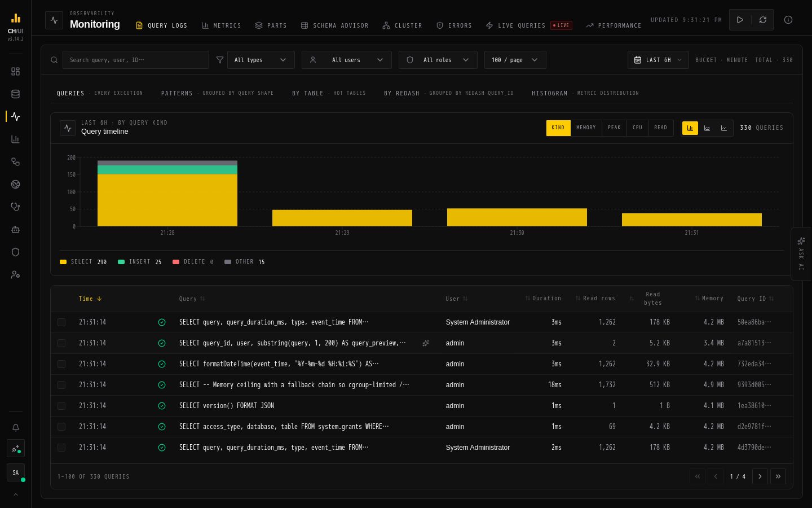
Task: Open the All users filter dropdown
Action: point(346,60)
